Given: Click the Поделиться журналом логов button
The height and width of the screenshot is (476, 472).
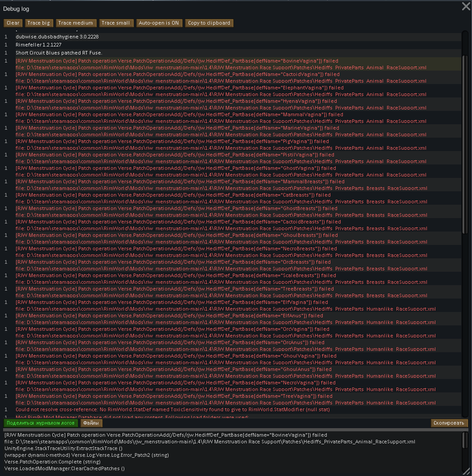Looking at the screenshot, I should 41,423.
